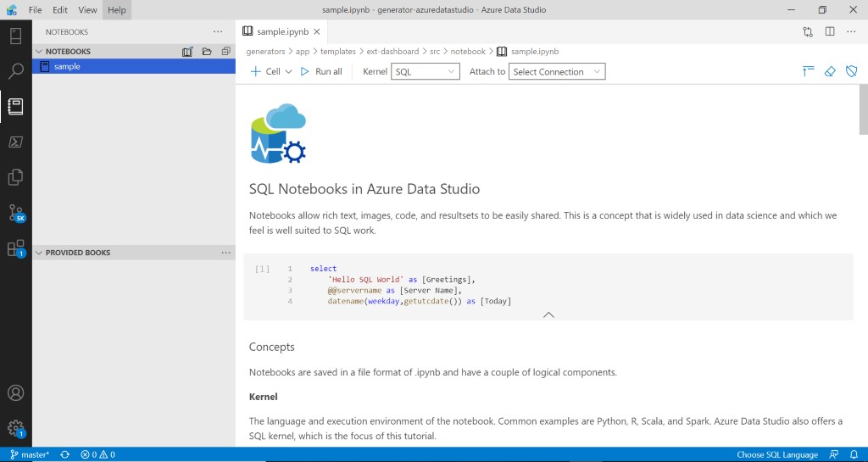Click the 'Kernel' bold subheading text
Image resolution: width=868 pixels, height=462 pixels.
pos(264,397)
